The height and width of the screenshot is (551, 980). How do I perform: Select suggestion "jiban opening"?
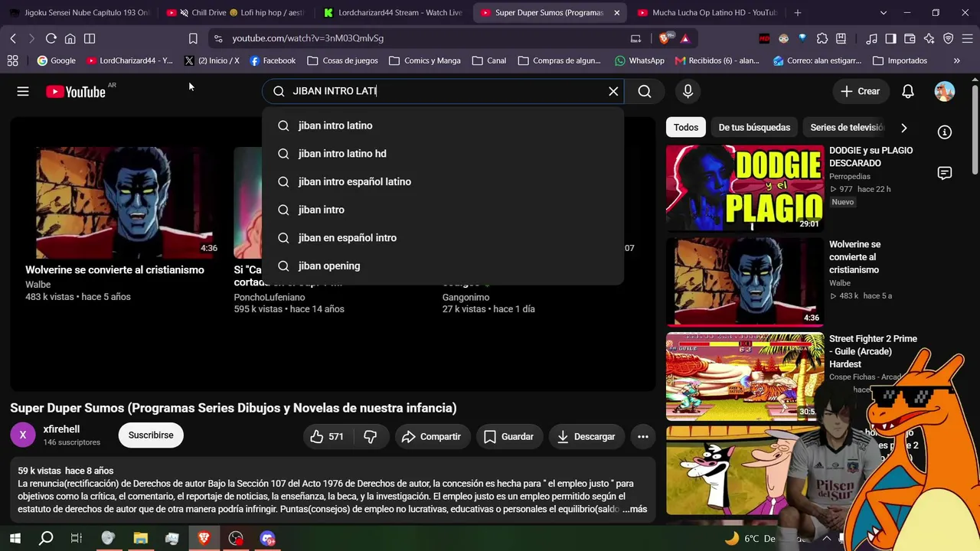click(x=443, y=266)
